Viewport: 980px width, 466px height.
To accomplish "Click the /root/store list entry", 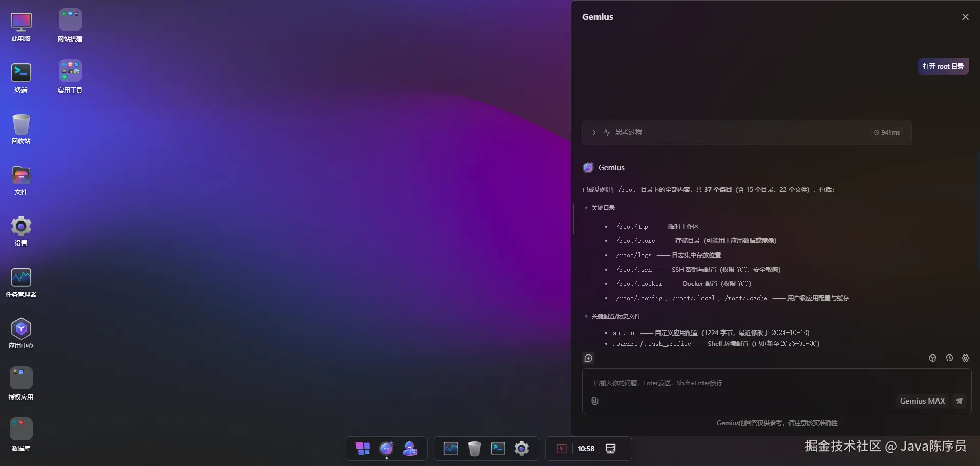I will click(696, 241).
